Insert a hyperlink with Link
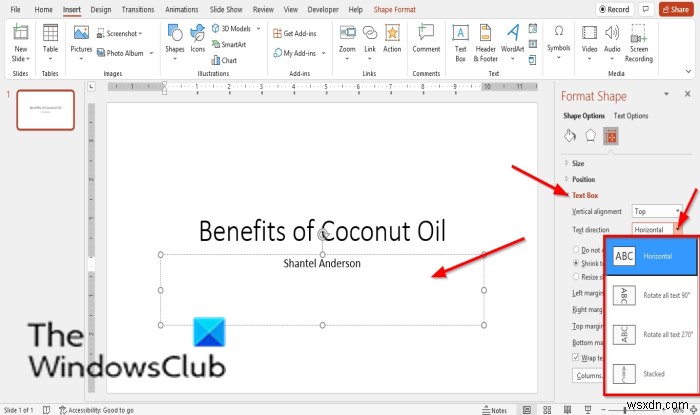Screen dimensions: 700x415 click(x=370, y=43)
